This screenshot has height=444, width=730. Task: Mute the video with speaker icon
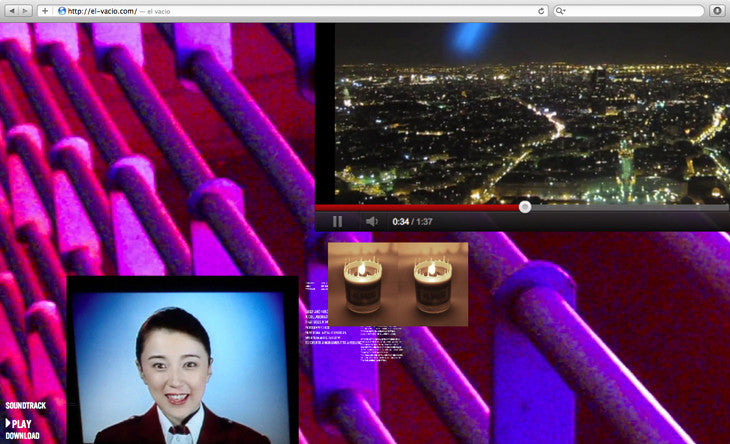(371, 221)
